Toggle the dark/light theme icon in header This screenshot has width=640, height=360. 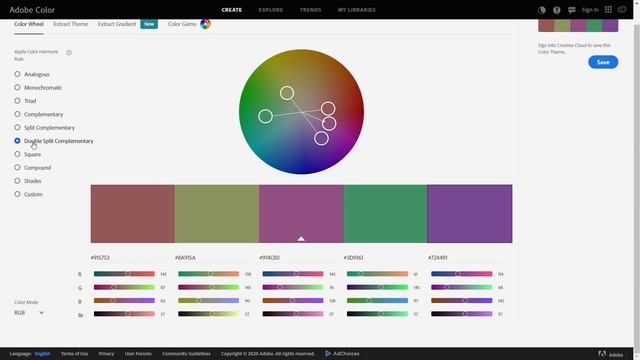coord(542,10)
